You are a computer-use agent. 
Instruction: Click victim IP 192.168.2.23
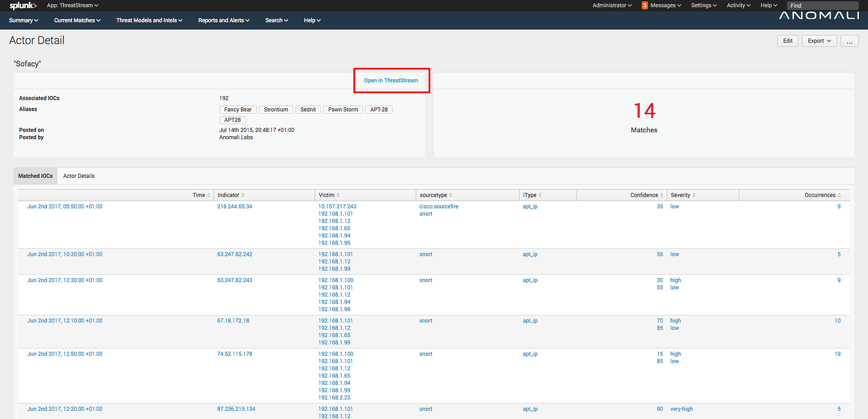334,398
